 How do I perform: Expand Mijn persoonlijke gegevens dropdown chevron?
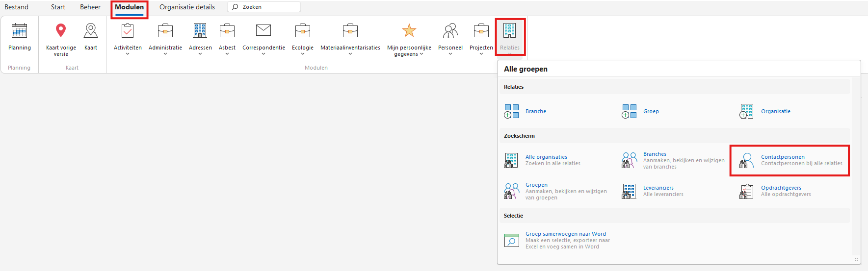click(x=421, y=54)
